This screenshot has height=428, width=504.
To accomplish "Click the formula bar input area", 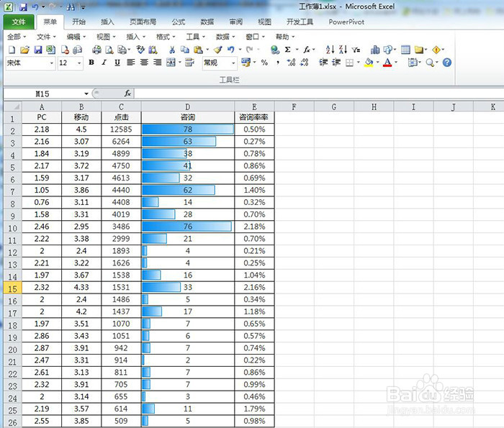I will point(318,94).
